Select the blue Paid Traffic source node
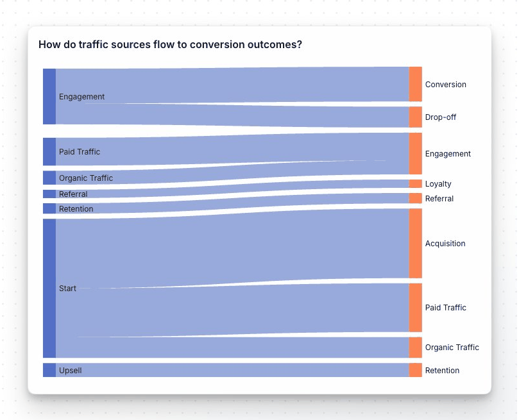The width and height of the screenshot is (519, 420). tap(49, 152)
